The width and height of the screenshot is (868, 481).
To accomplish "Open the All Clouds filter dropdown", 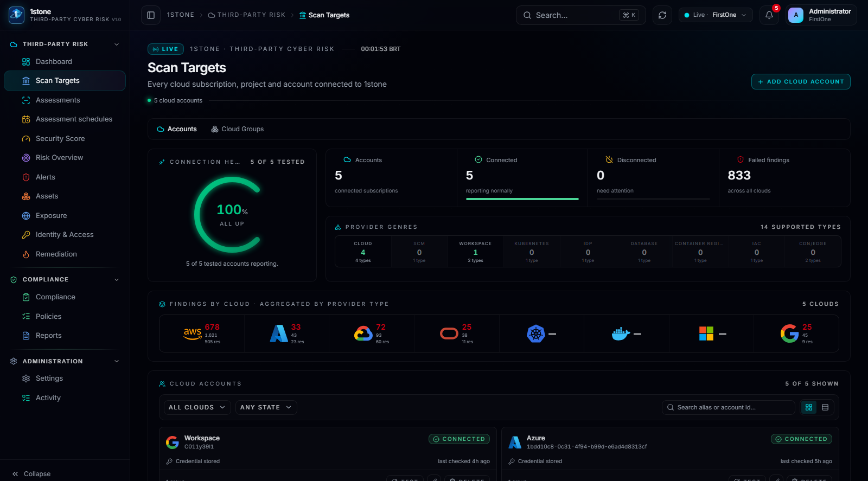I will pyautogui.click(x=197, y=407).
